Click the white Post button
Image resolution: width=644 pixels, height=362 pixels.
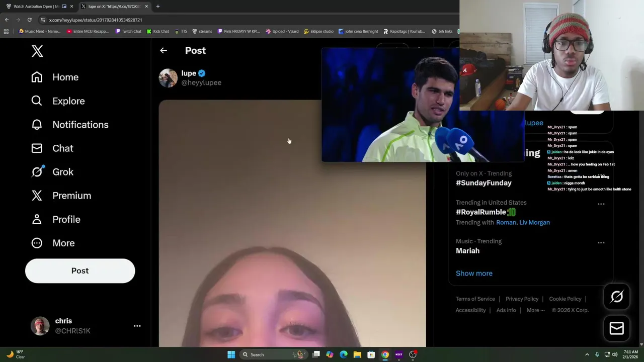point(80,270)
